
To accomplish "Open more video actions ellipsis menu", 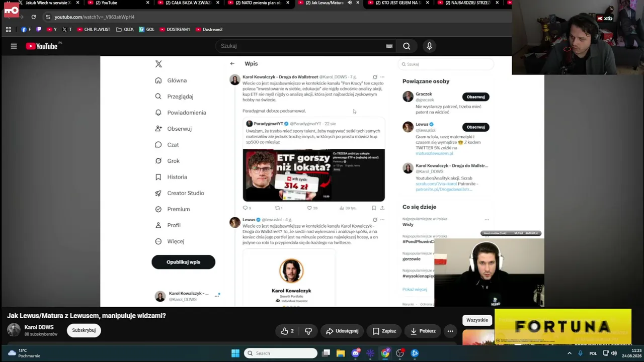I will (450, 331).
